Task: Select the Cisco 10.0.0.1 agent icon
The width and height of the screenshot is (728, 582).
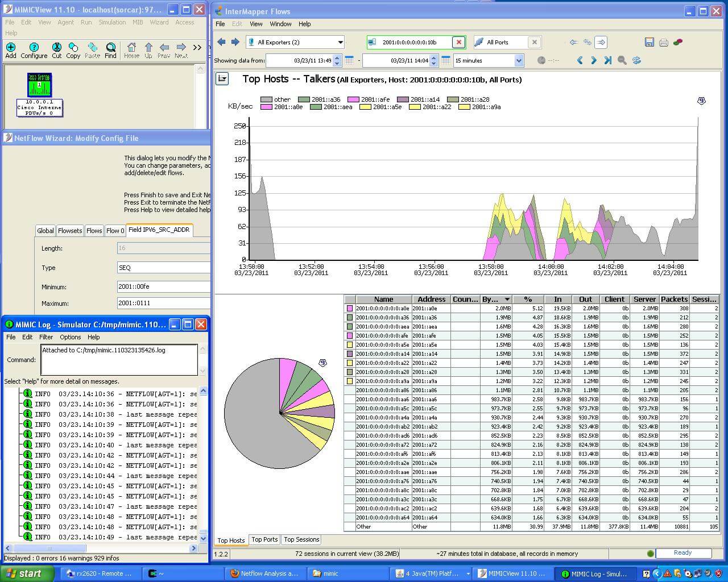Action: 40,85
